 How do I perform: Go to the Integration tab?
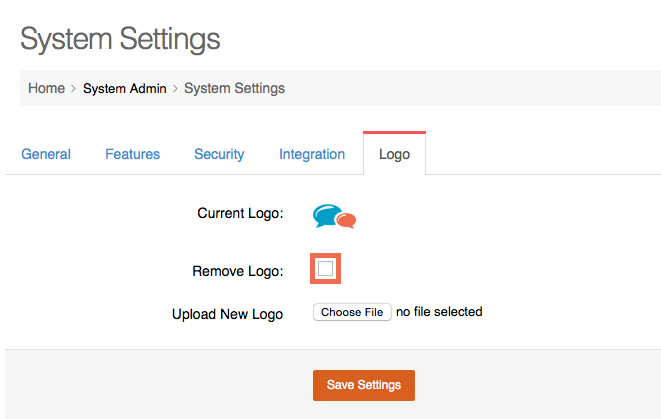[312, 154]
